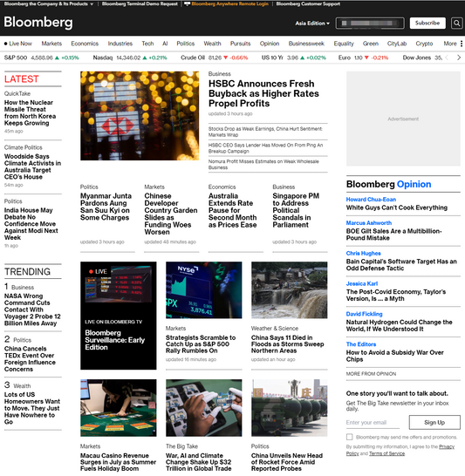465x476 pixels.
Task: Click the NYSE SPX story image
Action: (204, 290)
